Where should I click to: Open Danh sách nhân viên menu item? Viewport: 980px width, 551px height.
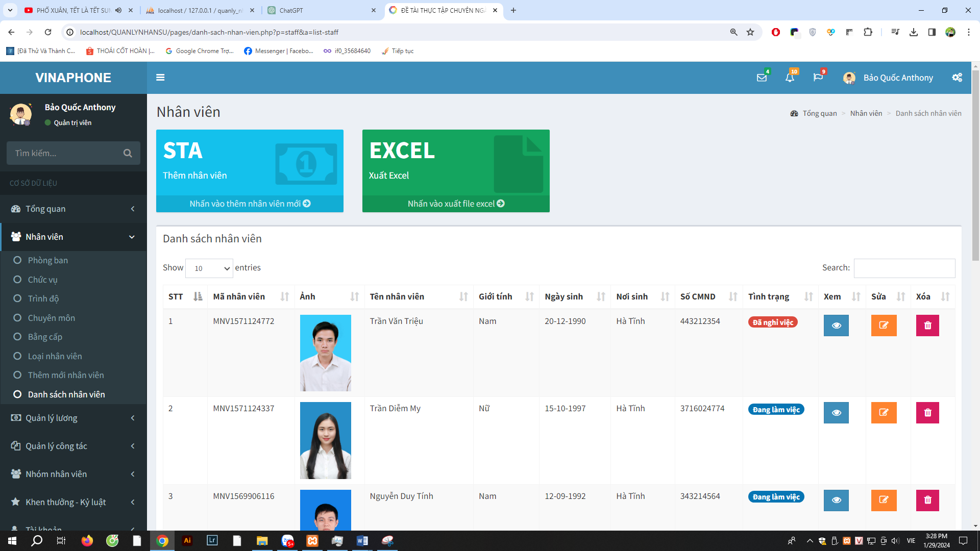point(66,393)
